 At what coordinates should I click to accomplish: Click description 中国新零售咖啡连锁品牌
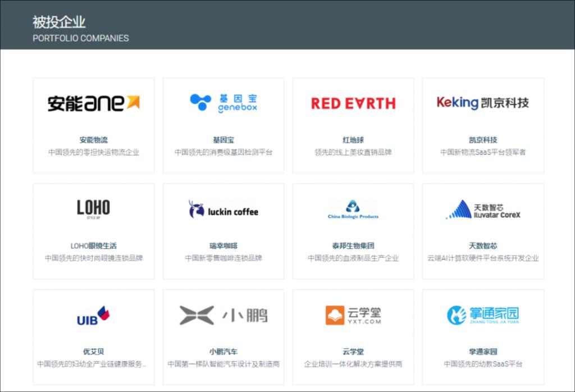[223, 258]
